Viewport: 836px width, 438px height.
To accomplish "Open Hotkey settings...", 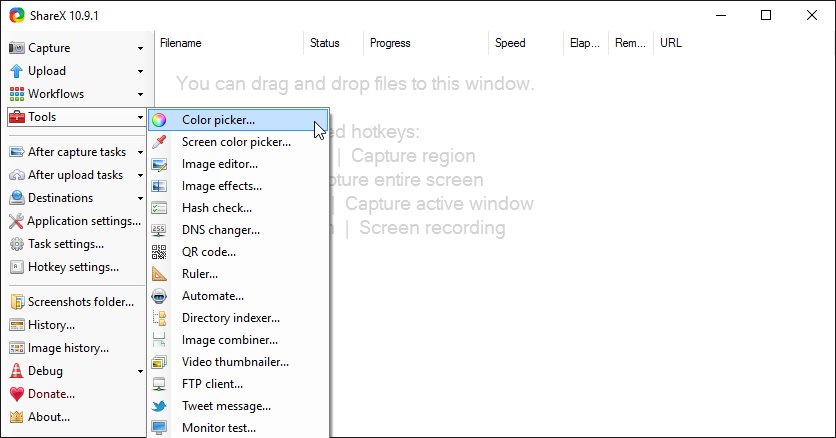I will tap(75, 267).
